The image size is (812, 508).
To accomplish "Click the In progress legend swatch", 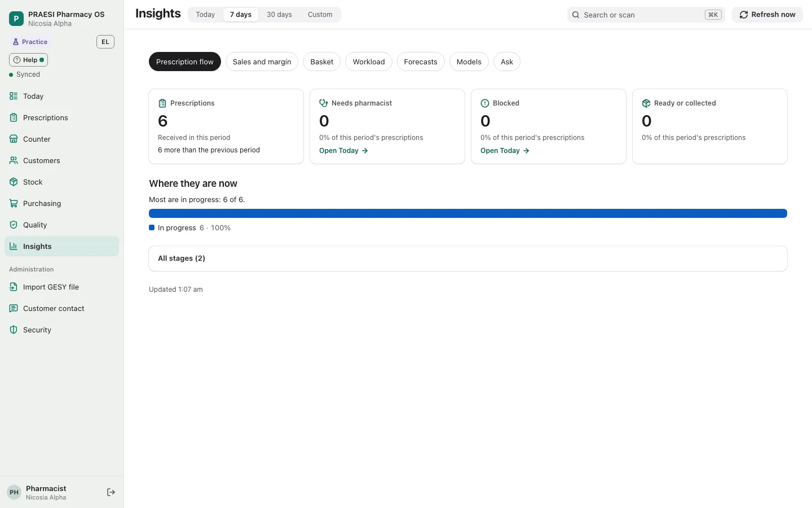I will [x=152, y=227].
